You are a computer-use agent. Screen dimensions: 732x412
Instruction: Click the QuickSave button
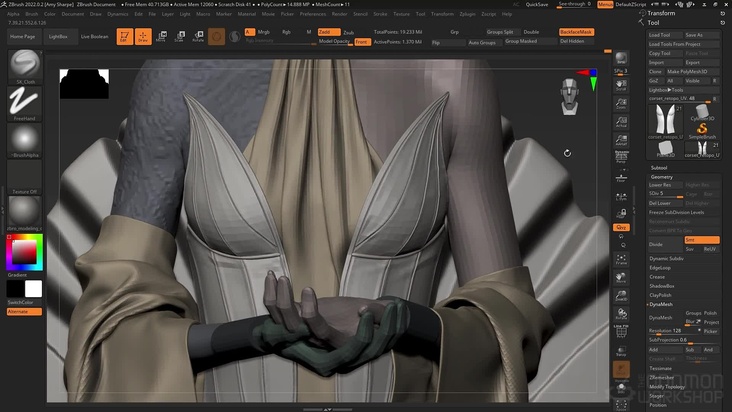tap(537, 4)
